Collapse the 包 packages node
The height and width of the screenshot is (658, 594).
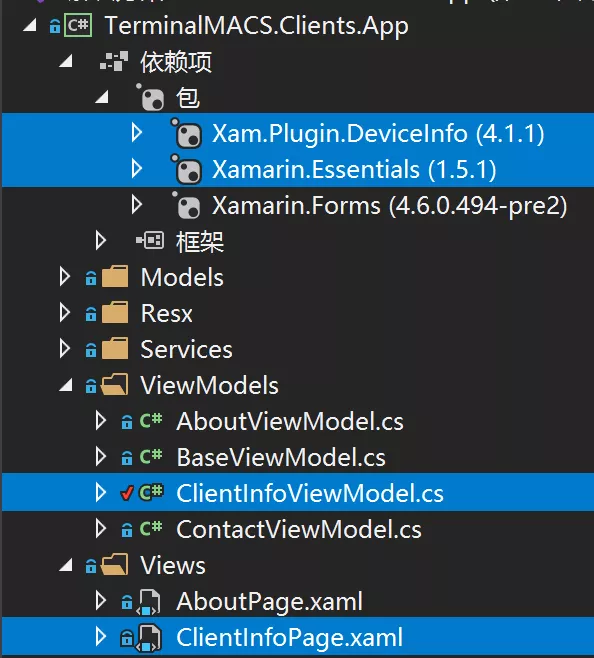pos(102,97)
